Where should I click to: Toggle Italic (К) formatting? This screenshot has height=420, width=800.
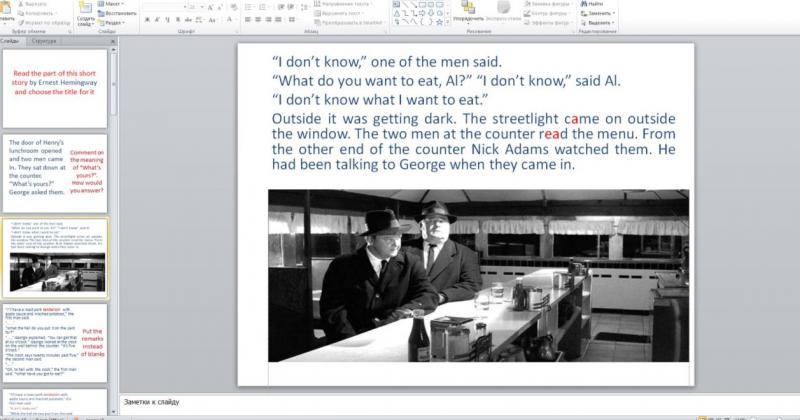coord(157,19)
